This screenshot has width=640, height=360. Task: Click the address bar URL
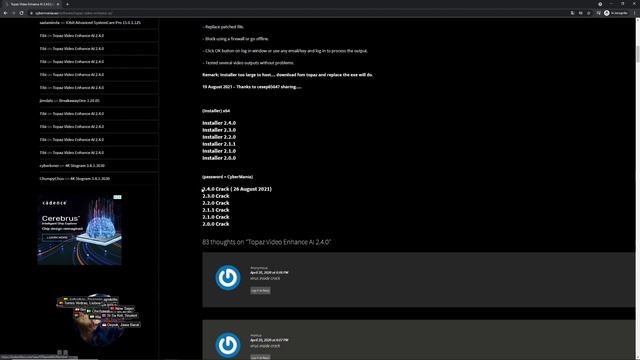click(73, 13)
